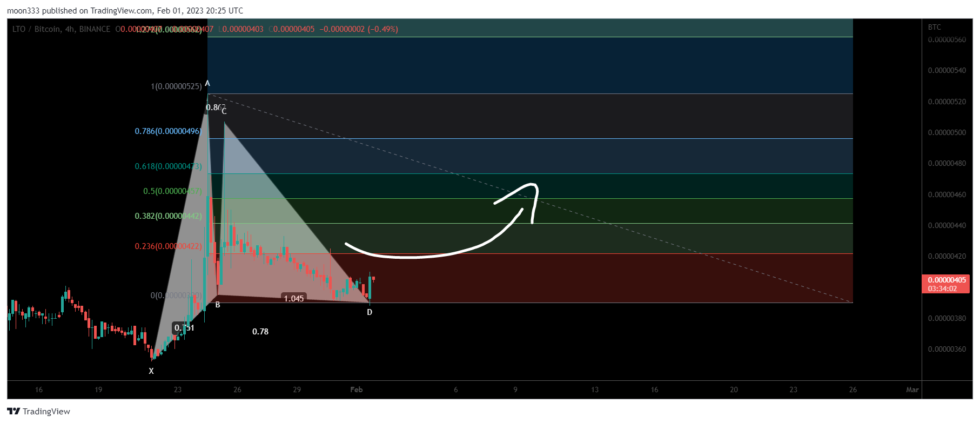Click the current price label 0.00000405
This screenshot has height=423, width=980.
tap(947, 280)
